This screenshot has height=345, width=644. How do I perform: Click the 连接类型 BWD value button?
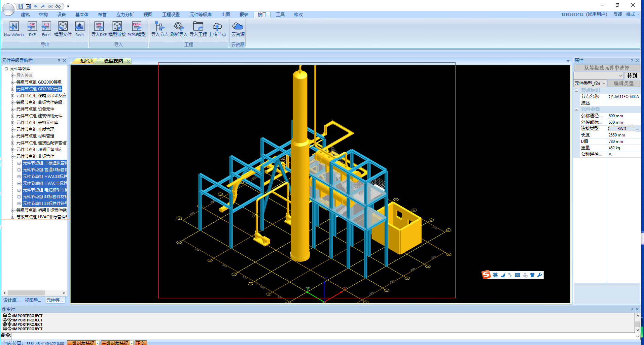(x=621, y=129)
